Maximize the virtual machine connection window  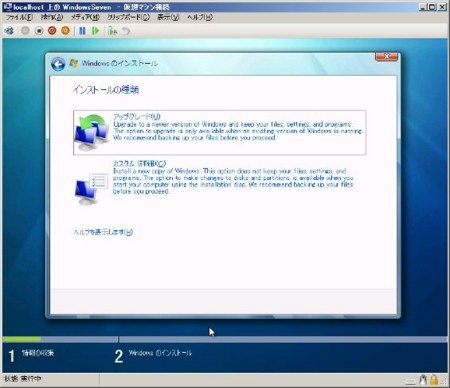point(432,7)
